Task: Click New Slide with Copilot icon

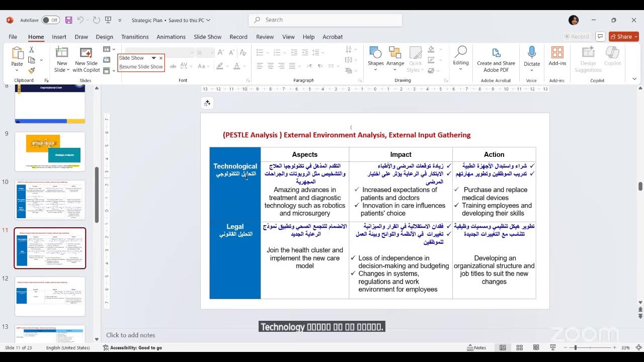Action: pos(86,53)
